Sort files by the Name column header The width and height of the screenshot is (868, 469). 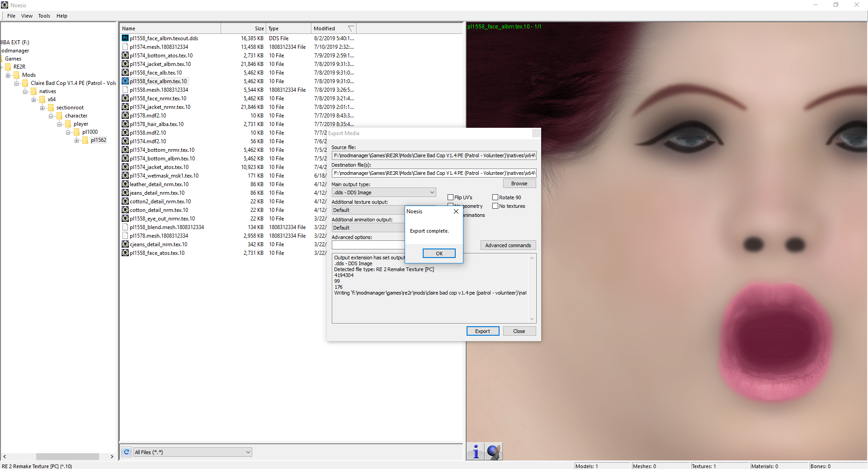coord(170,28)
